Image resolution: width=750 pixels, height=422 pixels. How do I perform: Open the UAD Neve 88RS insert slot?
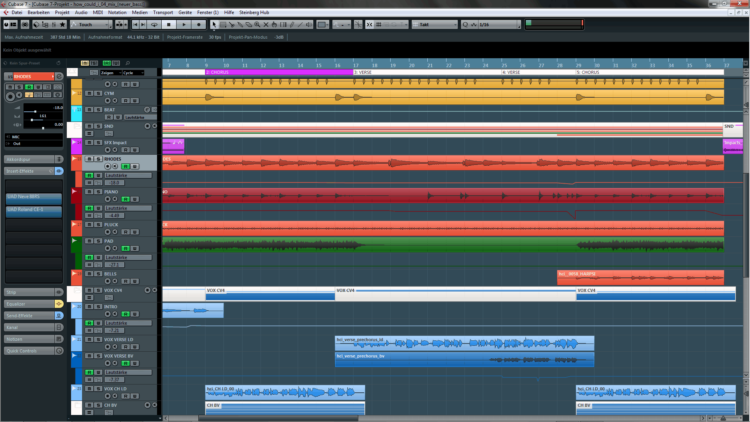[x=33, y=197]
